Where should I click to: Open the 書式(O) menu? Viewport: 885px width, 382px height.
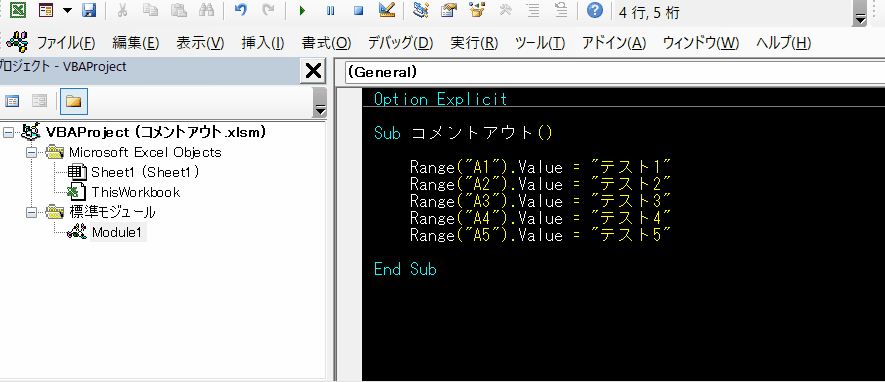pyautogui.click(x=326, y=43)
